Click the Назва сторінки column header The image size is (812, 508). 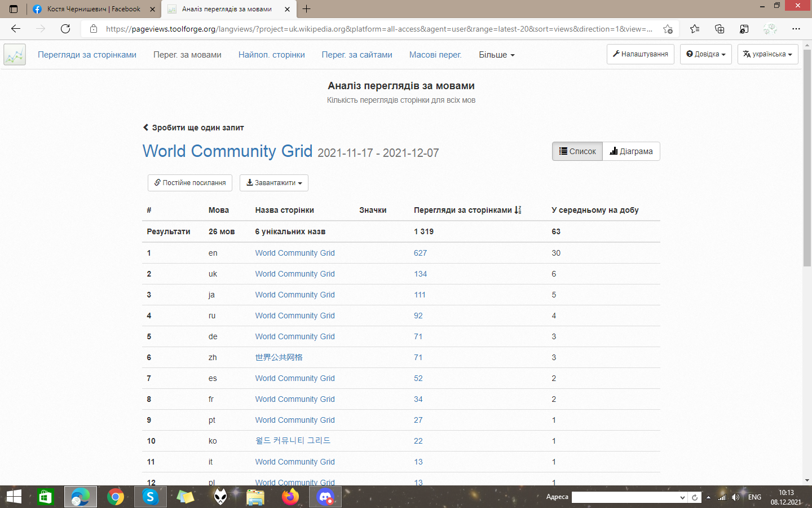point(284,210)
